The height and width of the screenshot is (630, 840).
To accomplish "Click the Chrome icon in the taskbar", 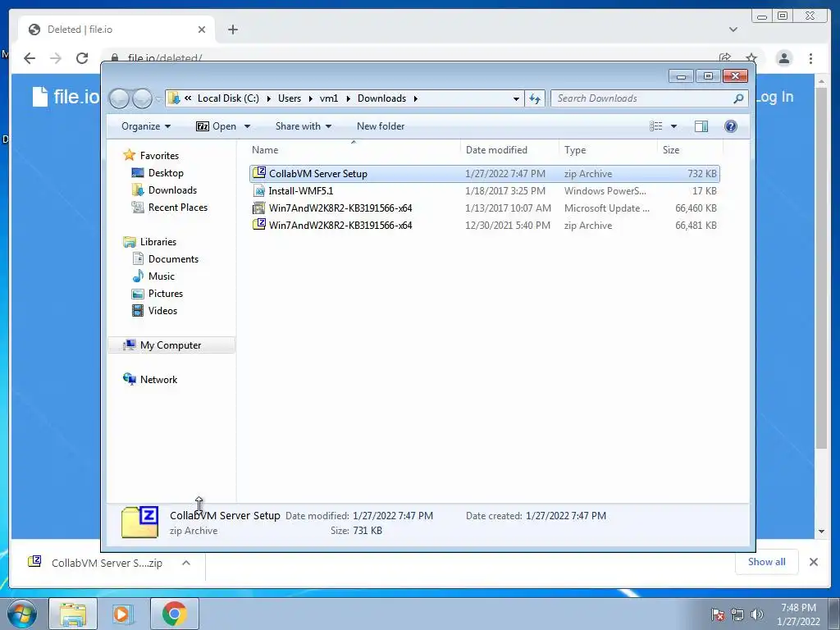I will coord(175,614).
